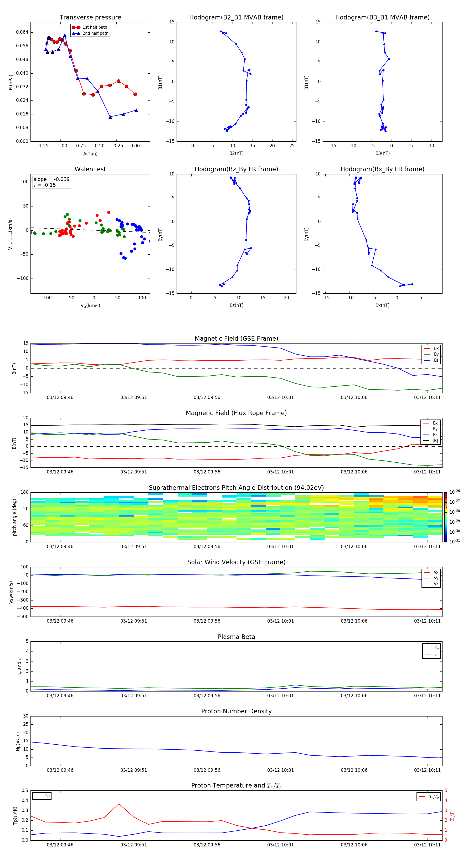
Task: Click last blue triangle in transverse pressure plot
Action: pyautogui.click(x=136, y=110)
